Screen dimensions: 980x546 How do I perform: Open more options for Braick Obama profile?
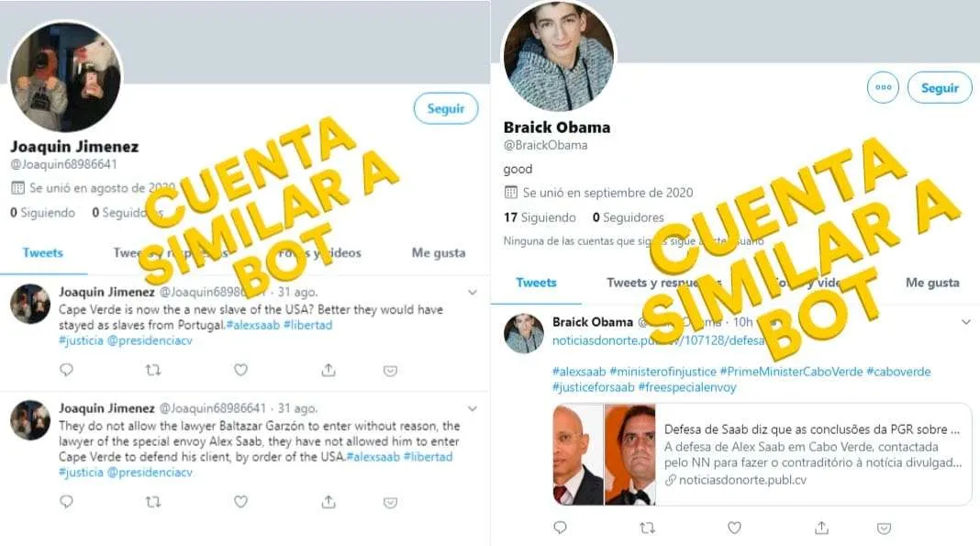tap(883, 87)
